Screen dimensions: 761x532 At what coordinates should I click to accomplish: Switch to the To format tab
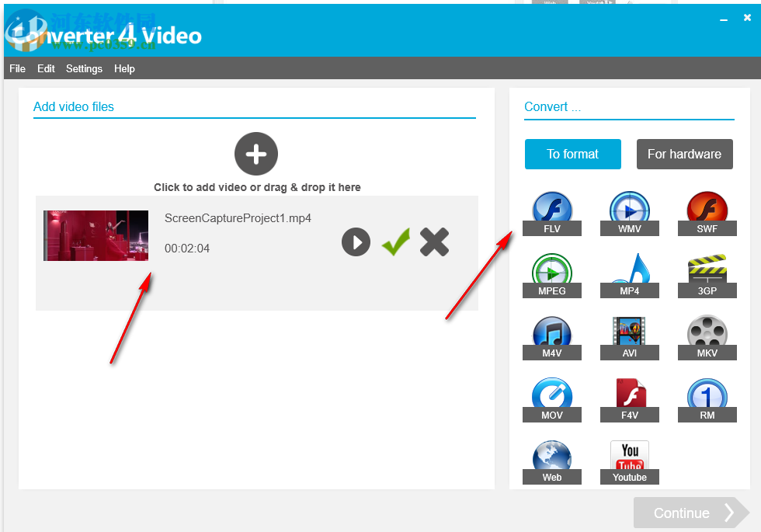point(572,154)
